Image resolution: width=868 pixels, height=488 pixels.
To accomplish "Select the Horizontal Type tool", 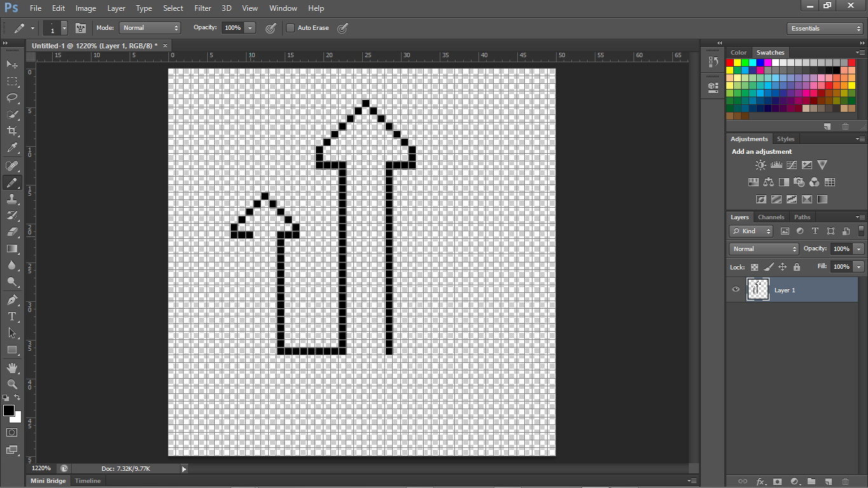I will pyautogui.click(x=12, y=316).
